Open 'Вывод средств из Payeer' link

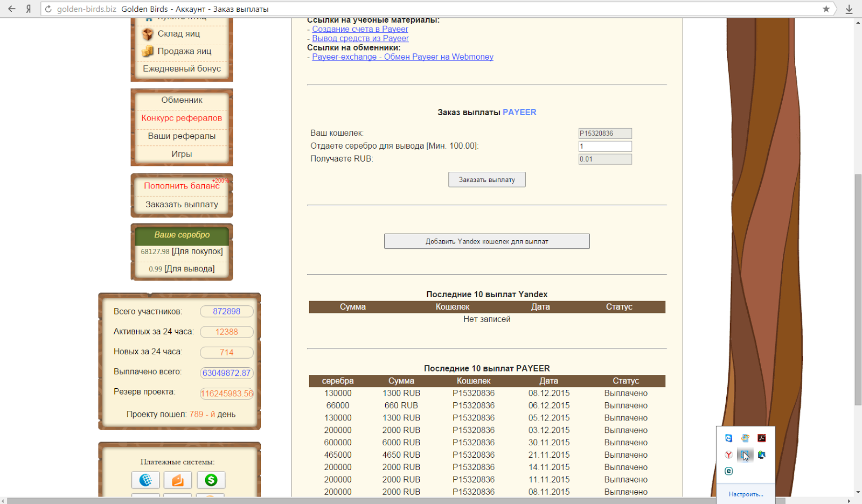(360, 38)
